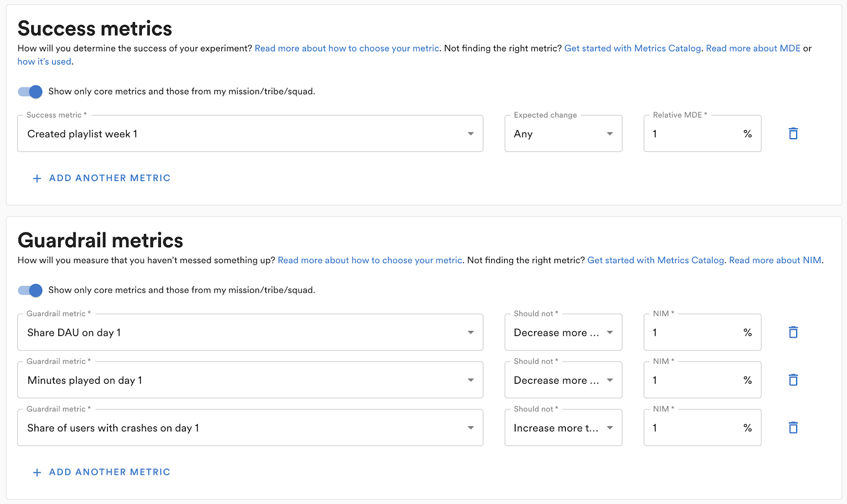Expand the Increase more than dropdown
This screenshot has height=504, width=847.
[563, 428]
